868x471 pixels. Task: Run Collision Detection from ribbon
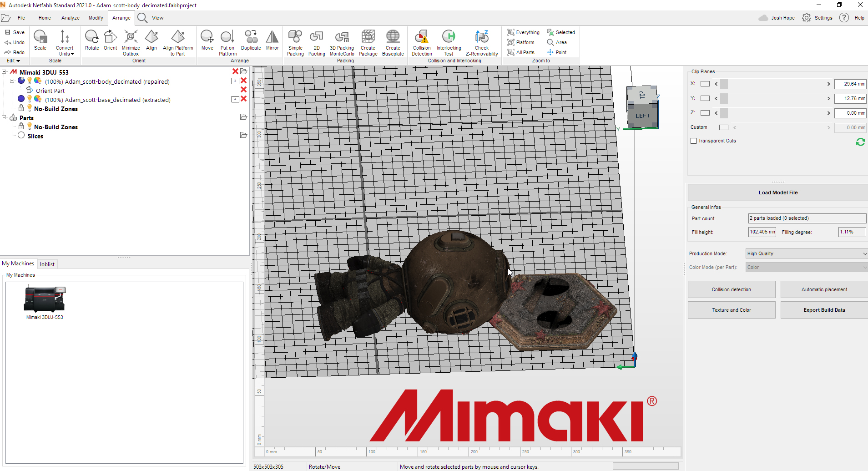click(x=422, y=43)
